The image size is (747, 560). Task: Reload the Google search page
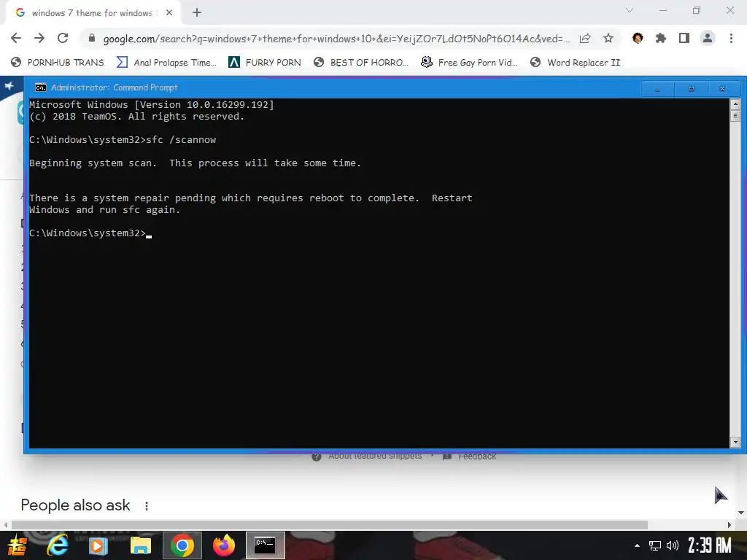(63, 38)
